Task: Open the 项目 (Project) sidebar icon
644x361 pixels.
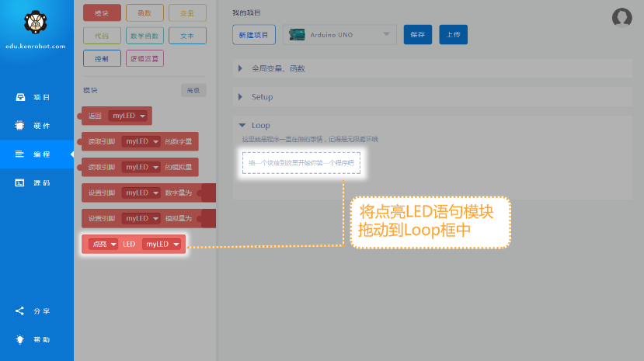Action: tap(21, 98)
